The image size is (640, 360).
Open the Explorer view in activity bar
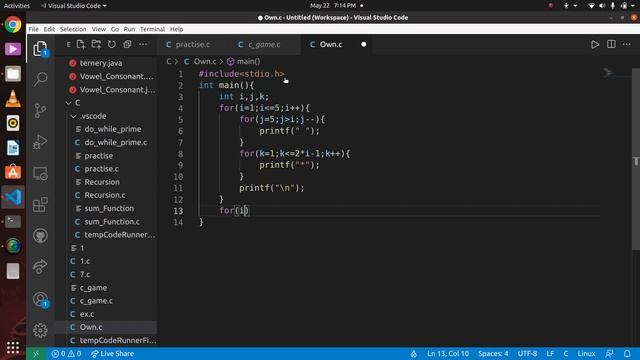tap(40, 49)
